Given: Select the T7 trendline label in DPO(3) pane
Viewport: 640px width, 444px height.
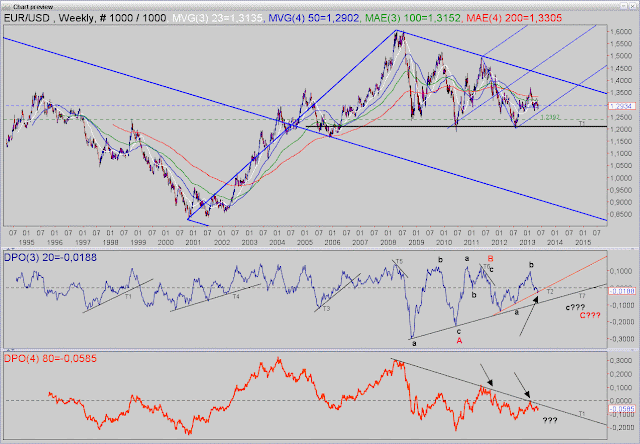Looking at the screenshot, I should coord(582,295).
